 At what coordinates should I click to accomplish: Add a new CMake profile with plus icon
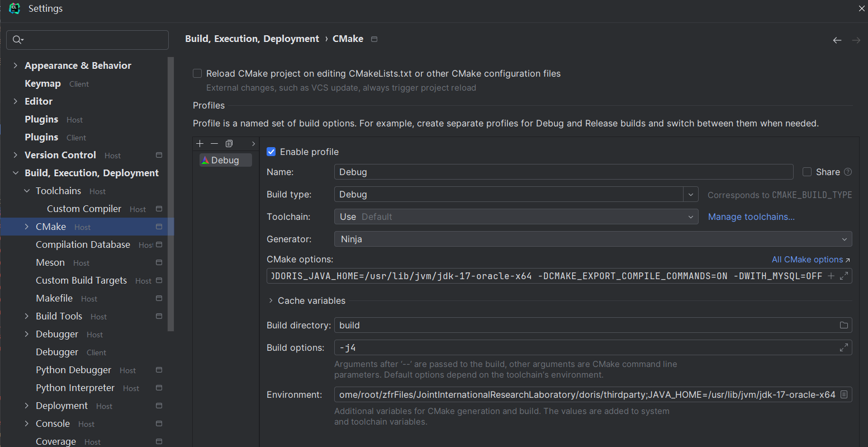200,144
